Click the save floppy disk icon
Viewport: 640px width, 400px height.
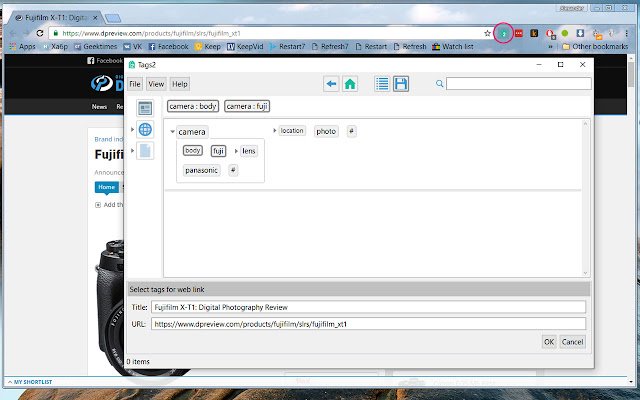[x=401, y=84]
